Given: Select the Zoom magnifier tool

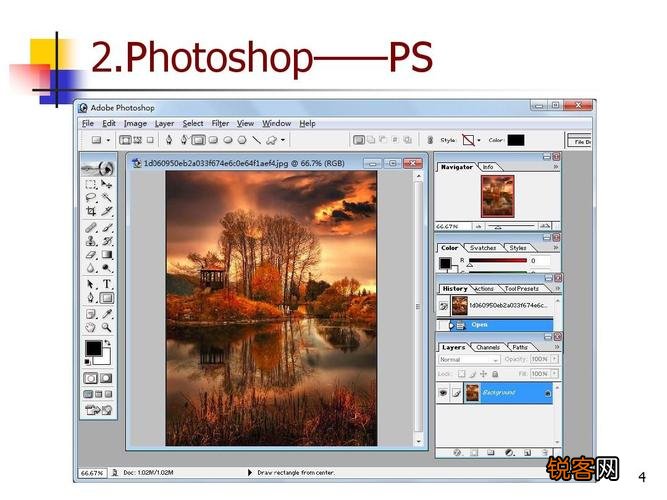Looking at the screenshot, I should click(107, 327).
